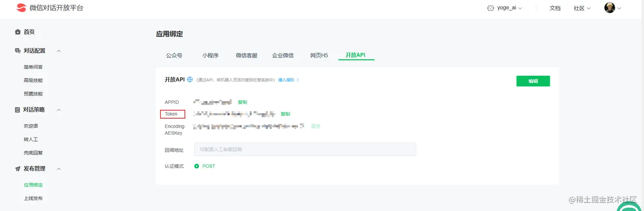Click the 对话策略 list icon
The width and height of the screenshot is (644, 211).
[17, 110]
